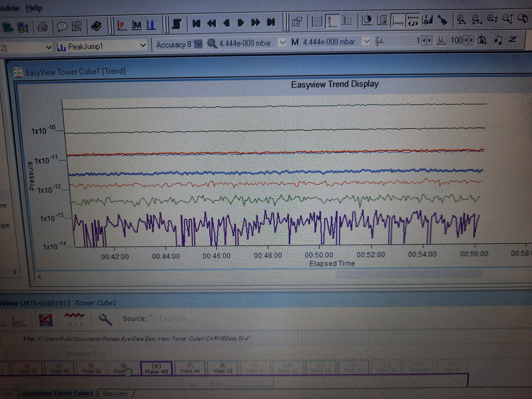Click the crossed-out red chart icon
The width and height of the screenshot is (532, 399).
coord(46,320)
